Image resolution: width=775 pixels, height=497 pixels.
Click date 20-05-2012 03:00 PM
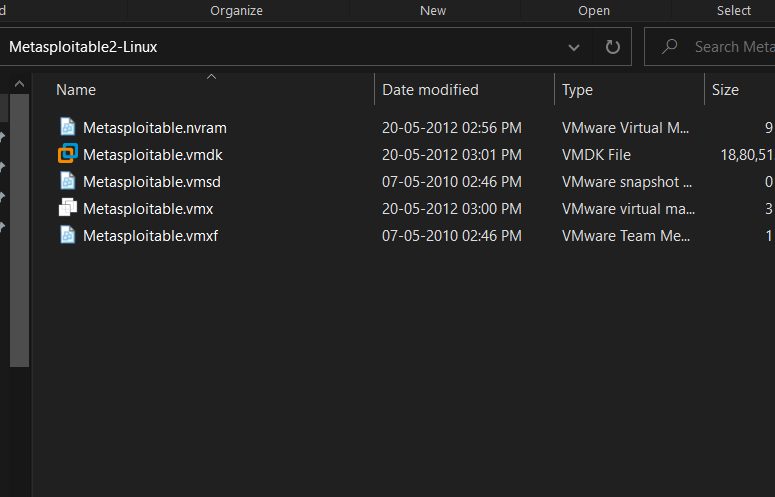point(452,209)
